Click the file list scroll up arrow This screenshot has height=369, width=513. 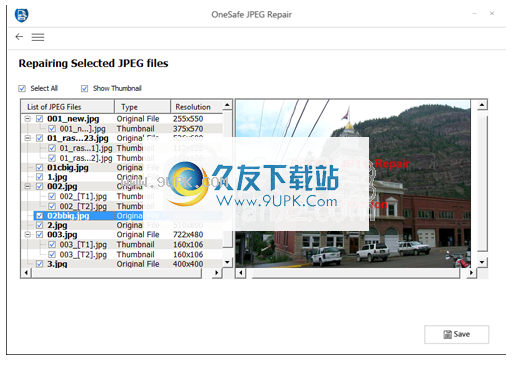pos(227,105)
